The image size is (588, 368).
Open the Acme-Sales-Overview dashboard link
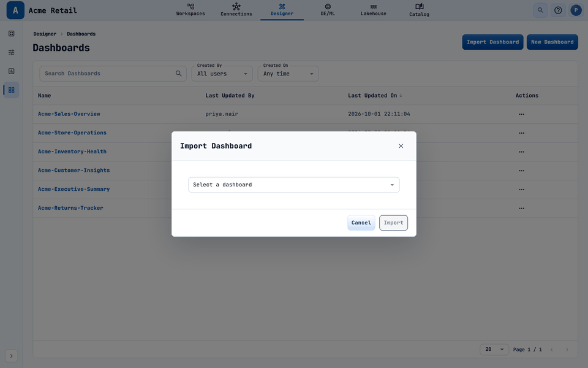click(69, 114)
